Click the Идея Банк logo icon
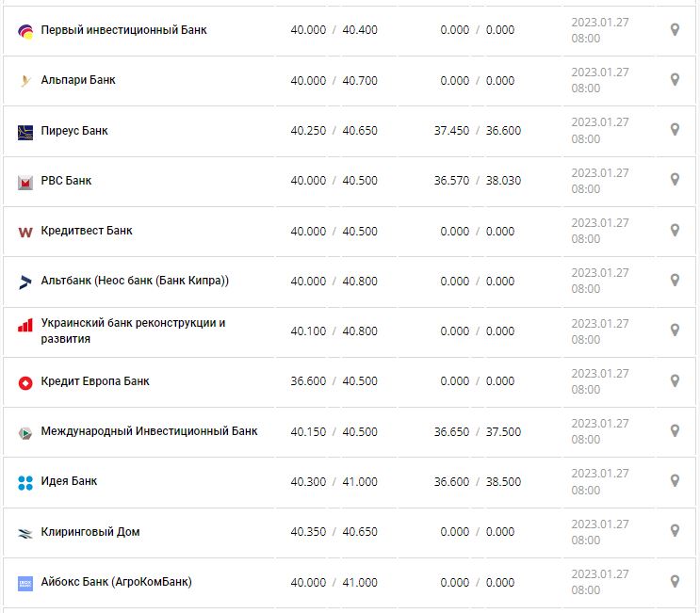 click(x=25, y=483)
